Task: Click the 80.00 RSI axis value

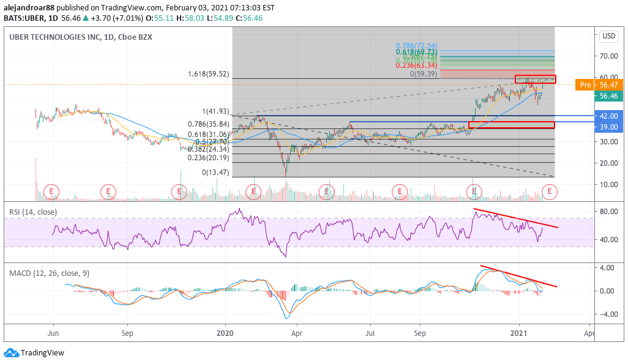Action: 608,212
